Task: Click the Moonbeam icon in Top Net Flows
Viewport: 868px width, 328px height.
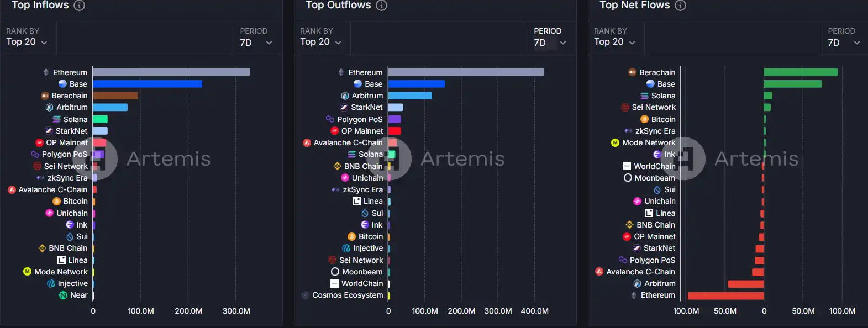Action: [x=628, y=178]
